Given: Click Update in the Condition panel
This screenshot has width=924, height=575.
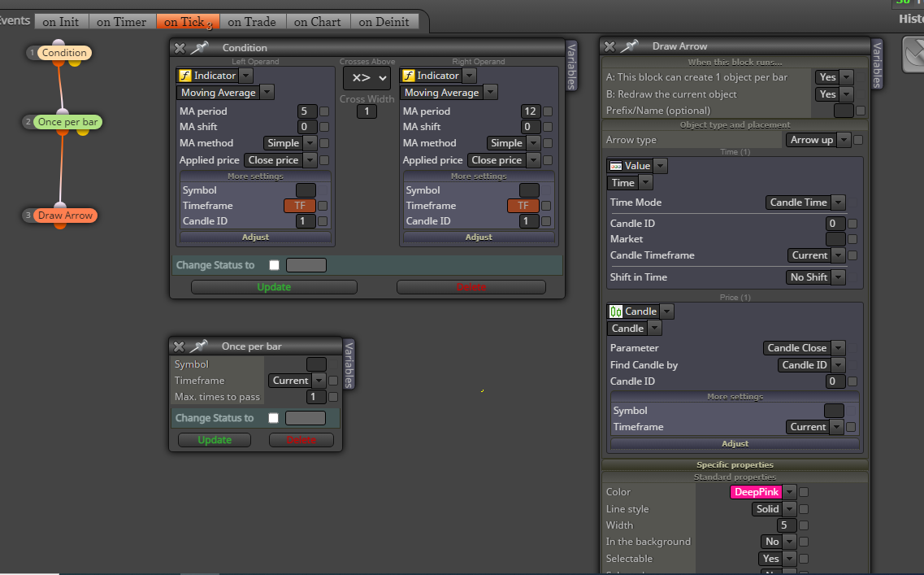Looking at the screenshot, I should pyautogui.click(x=274, y=287).
